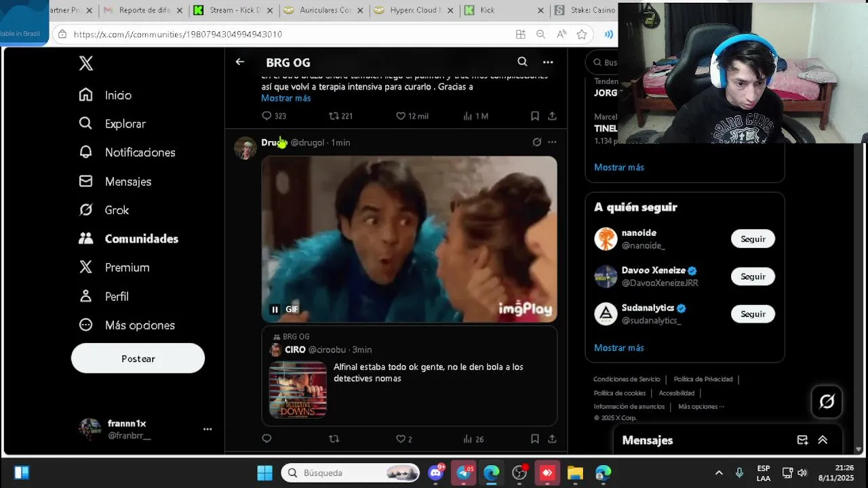Screen dimensions: 868x488
Task: Reply to the post with 323 comments
Action: [x=267, y=116]
